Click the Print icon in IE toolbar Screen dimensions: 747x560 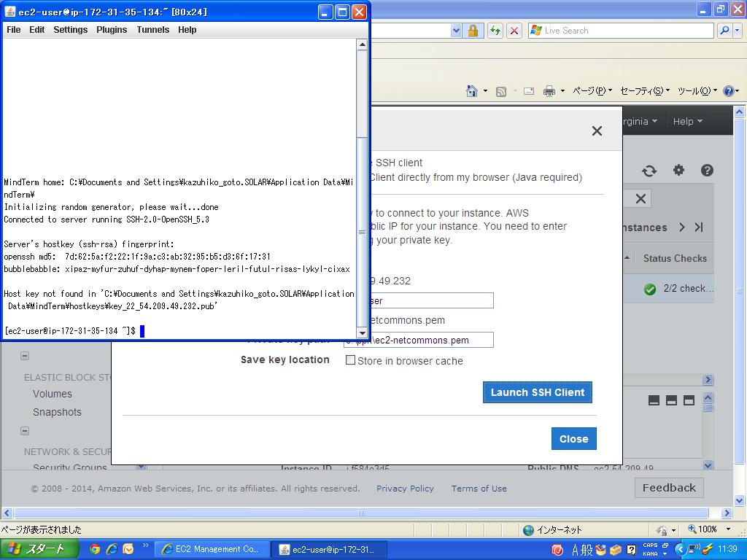tap(549, 91)
